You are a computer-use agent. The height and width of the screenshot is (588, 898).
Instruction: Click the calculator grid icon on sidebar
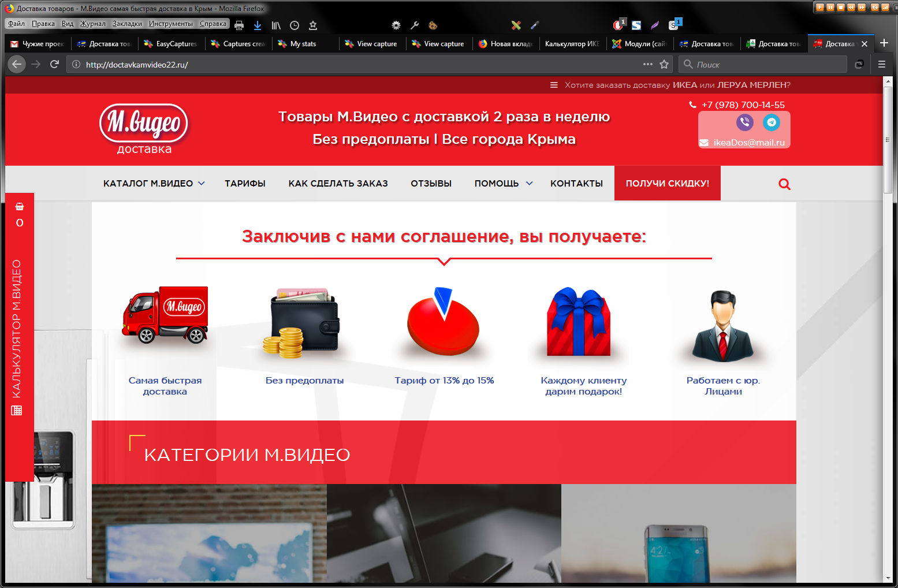pyautogui.click(x=17, y=410)
